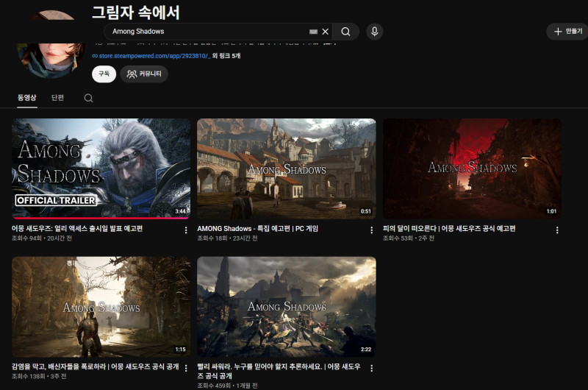Image resolution: width=588 pixels, height=390 pixels.
Task: Click the 조회수 459회 • 1개월 전 text
Action: 227,386
